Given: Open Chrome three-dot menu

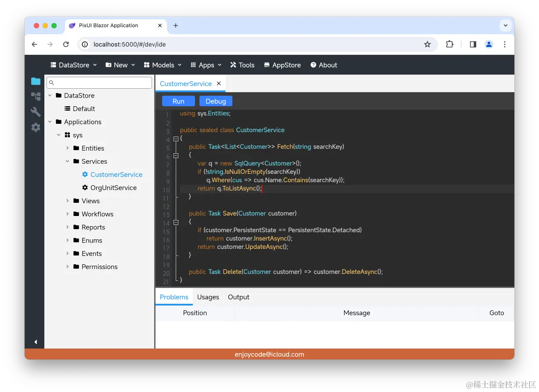Looking at the screenshot, I should [505, 44].
